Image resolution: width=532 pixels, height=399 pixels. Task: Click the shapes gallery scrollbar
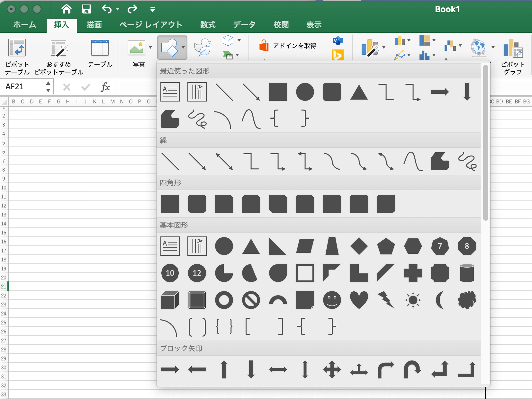tap(486, 143)
